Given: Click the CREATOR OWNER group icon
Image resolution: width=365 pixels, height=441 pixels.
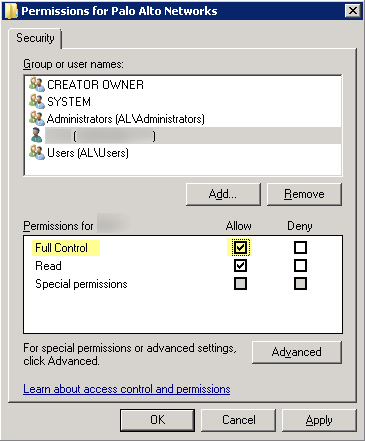Looking at the screenshot, I should 37,84.
